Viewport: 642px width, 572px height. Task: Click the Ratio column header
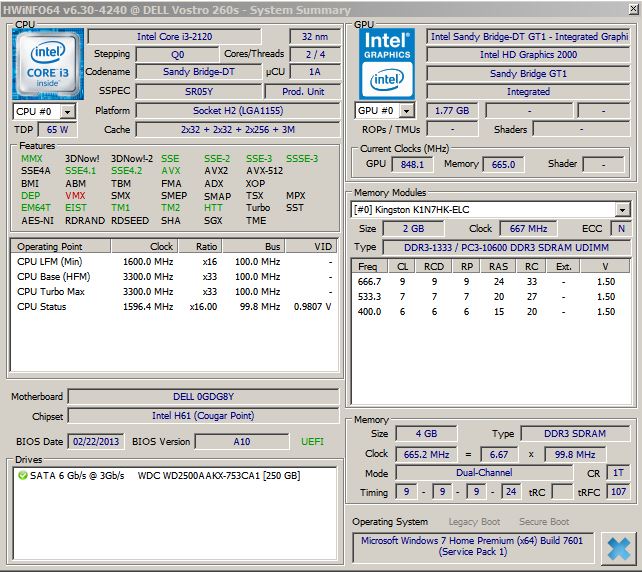tap(200, 246)
